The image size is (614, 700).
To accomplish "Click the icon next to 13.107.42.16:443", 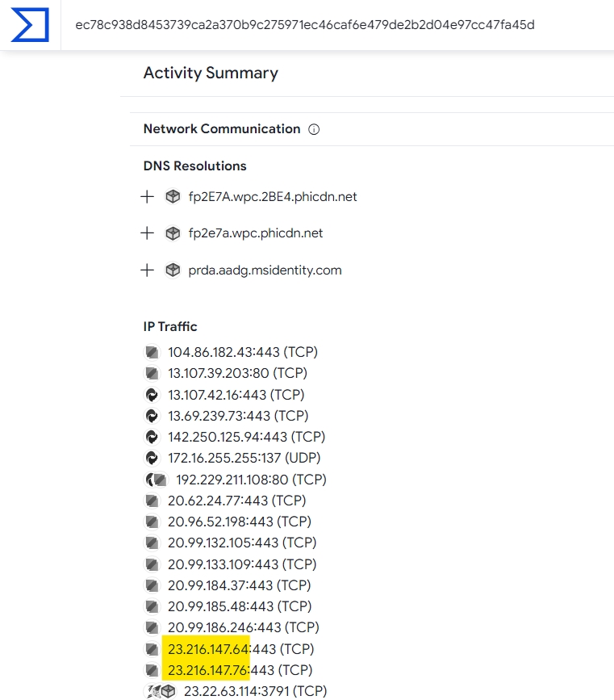I will (151, 395).
